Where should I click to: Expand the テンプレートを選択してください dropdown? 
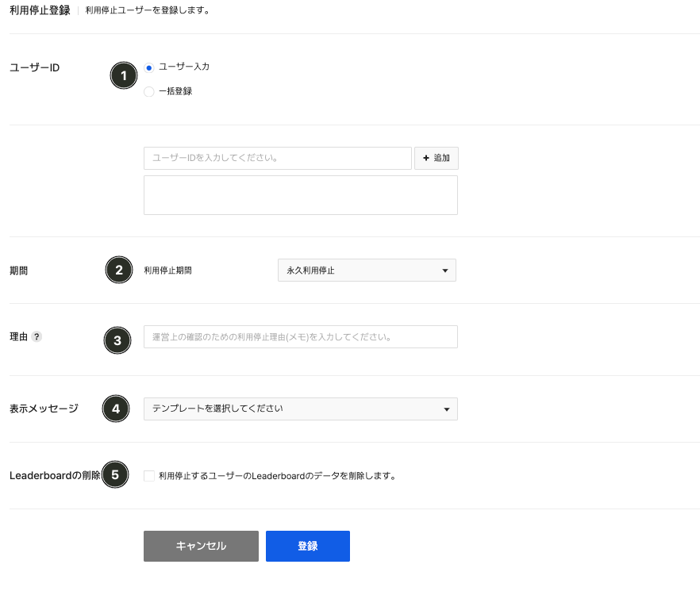[x=300, y=409]
